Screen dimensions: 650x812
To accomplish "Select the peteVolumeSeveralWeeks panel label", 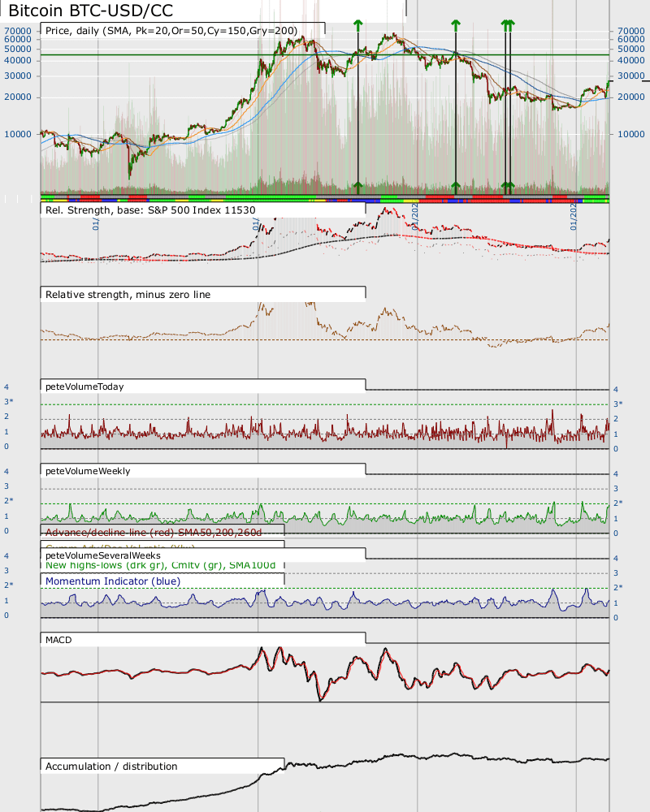I will point(103,555).
